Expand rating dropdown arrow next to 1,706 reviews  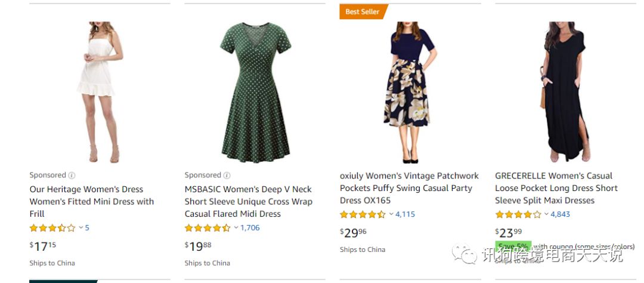pos(236,228)
